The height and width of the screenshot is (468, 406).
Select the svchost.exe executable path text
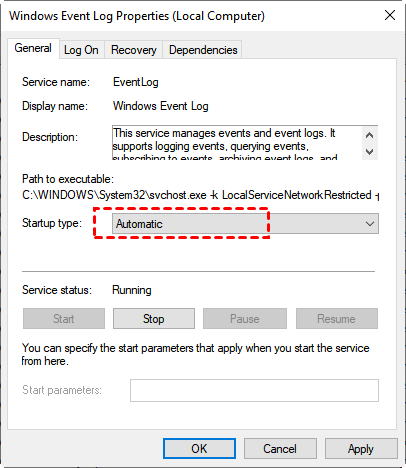tap(201, 195)
